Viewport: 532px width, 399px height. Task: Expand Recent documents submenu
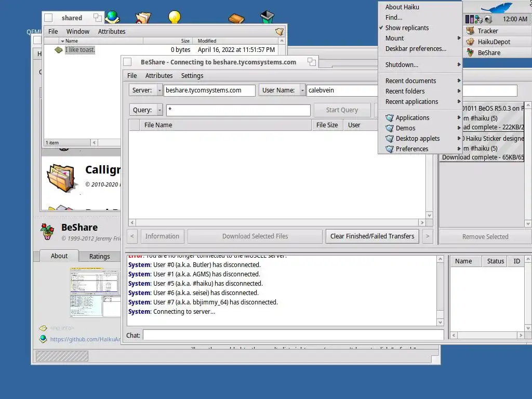[x=420, y=81]
